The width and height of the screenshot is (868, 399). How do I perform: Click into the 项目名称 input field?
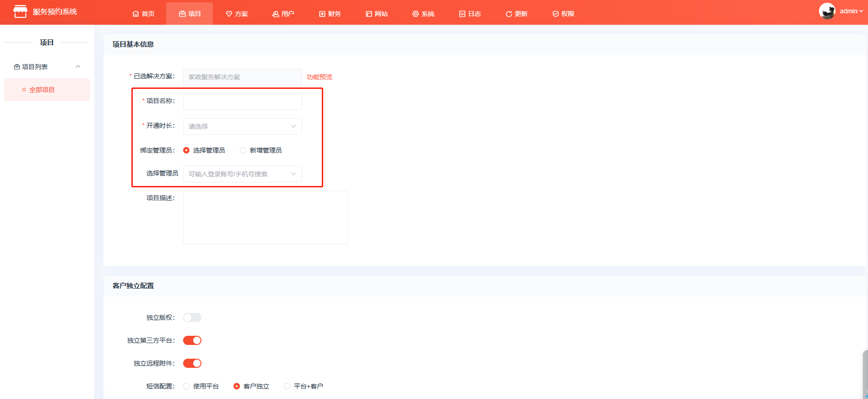[x=242, y=102]
